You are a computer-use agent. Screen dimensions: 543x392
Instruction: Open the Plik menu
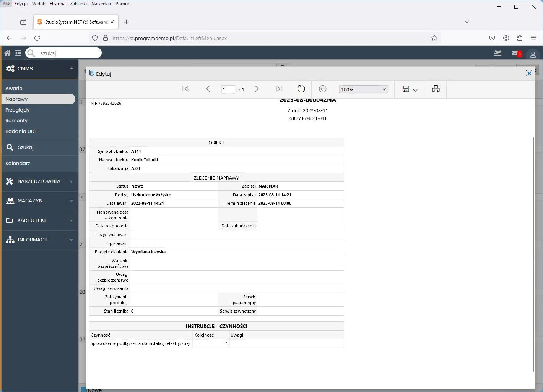[x=6, y=4]
